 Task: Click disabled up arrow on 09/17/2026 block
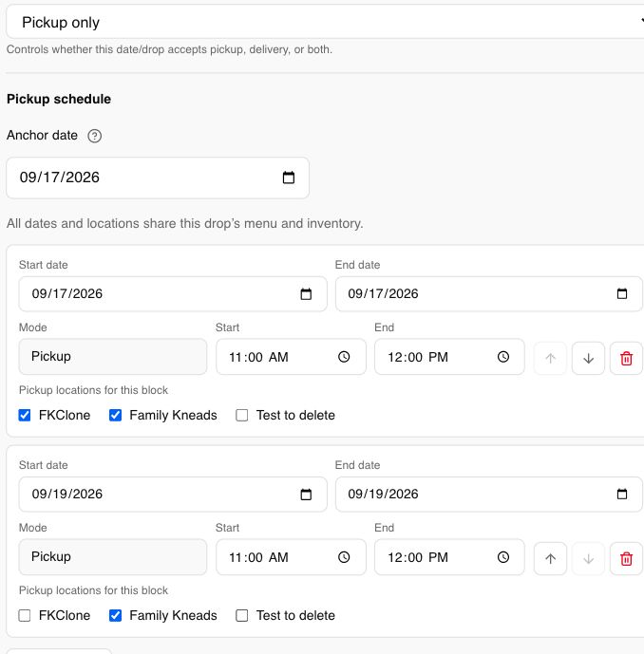pyautogui.click(x=550, y=358)
